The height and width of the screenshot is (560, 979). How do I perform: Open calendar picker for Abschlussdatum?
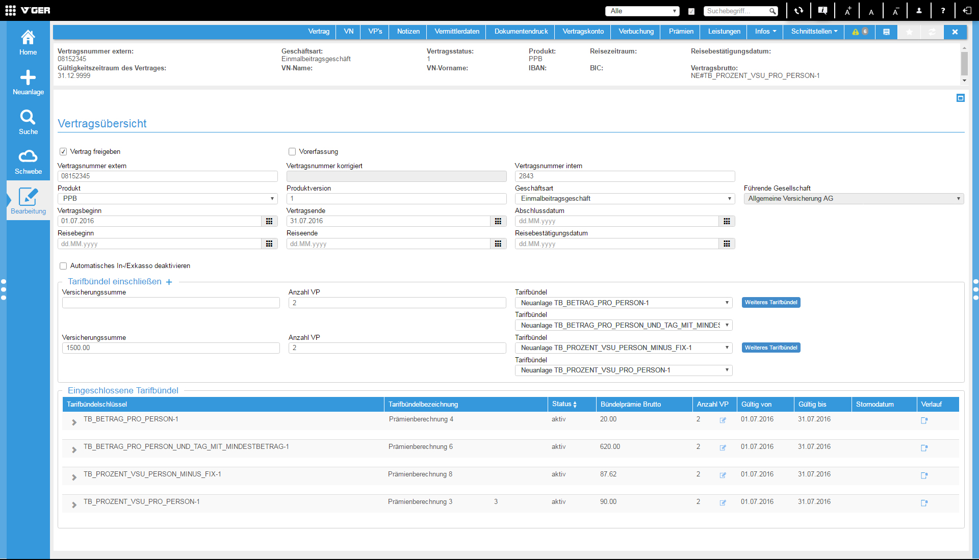727,221
